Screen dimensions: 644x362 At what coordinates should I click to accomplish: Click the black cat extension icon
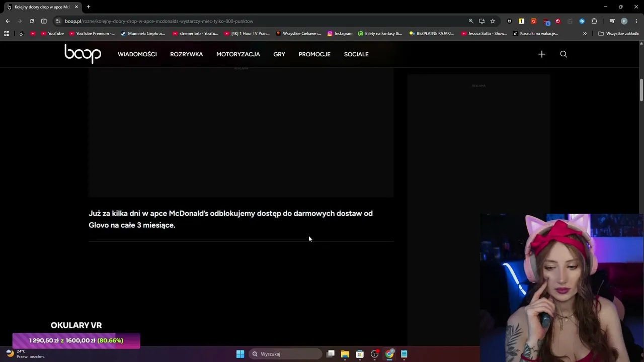[x=509, y=21]
